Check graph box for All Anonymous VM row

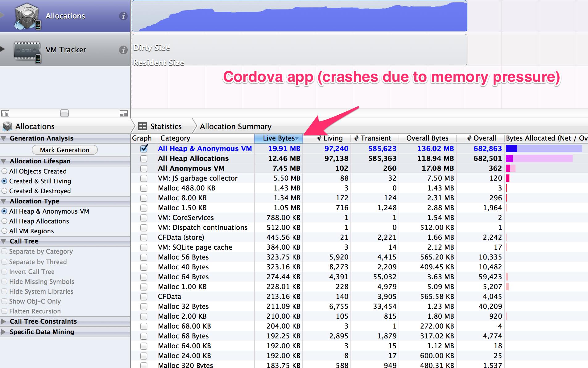coord(144,168)
